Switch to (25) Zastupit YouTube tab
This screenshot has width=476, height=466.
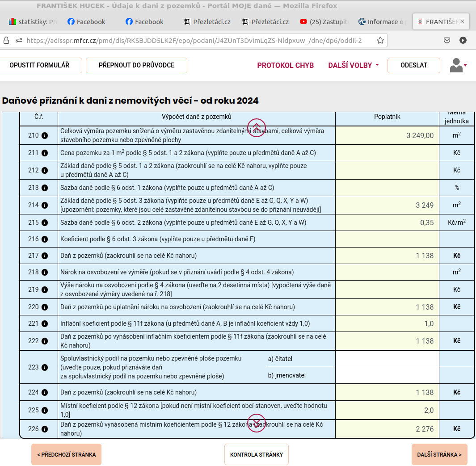click(x=324, y=21)
